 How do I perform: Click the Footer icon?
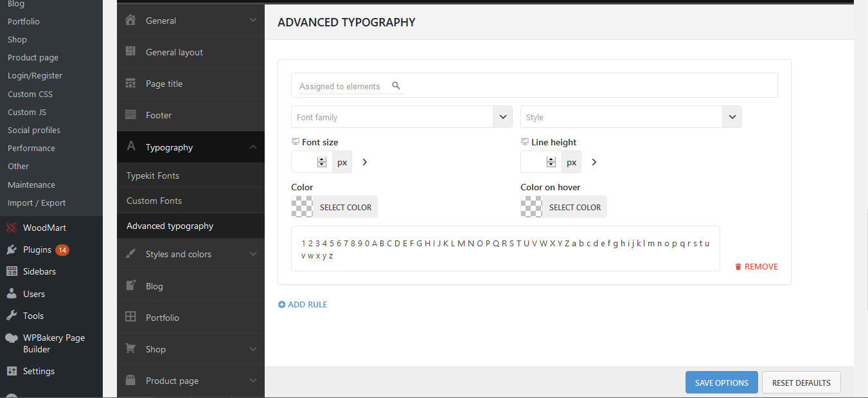[130, 115]
